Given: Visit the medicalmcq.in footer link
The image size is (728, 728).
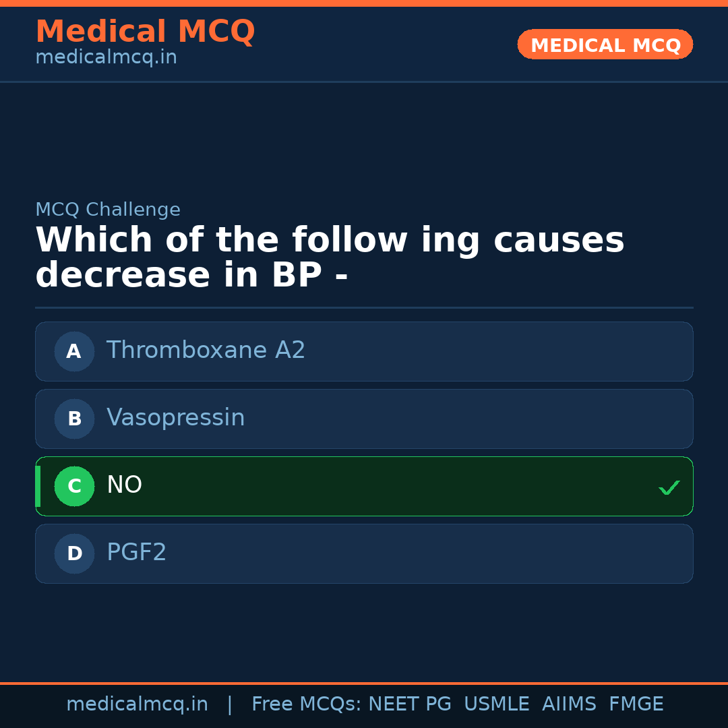Looking at the screenshot, I should pos(137,704).
